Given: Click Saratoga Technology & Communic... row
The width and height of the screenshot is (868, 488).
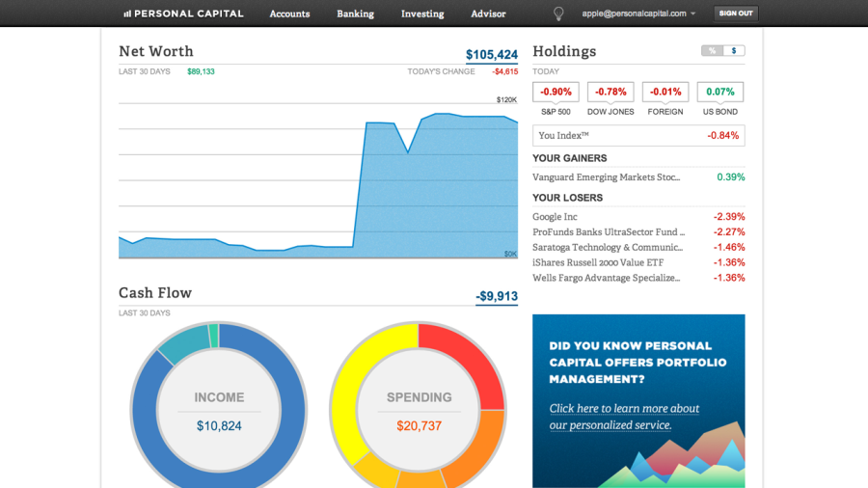Looking at the screenshot, I should pos(638,247).
